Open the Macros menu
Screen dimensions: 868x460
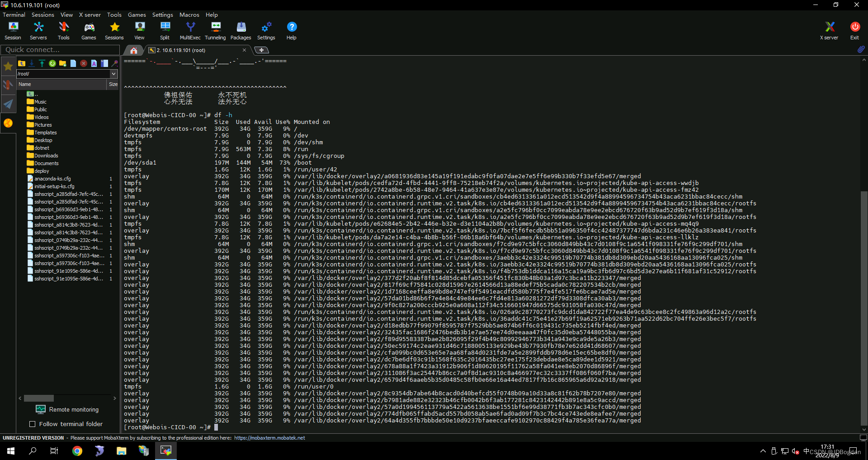point(189,14)
